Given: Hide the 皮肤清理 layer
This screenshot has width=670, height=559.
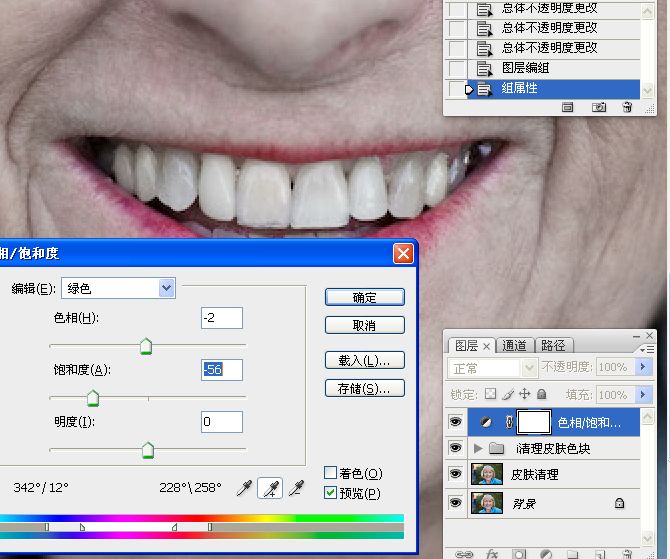Looking at the screenshot, I should [455, 474].
